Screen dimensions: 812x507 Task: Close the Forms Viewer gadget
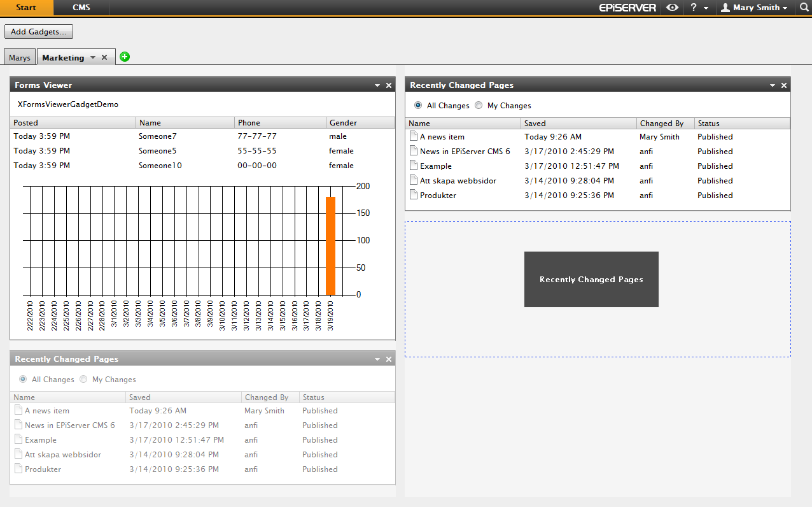tap(389, 85)
